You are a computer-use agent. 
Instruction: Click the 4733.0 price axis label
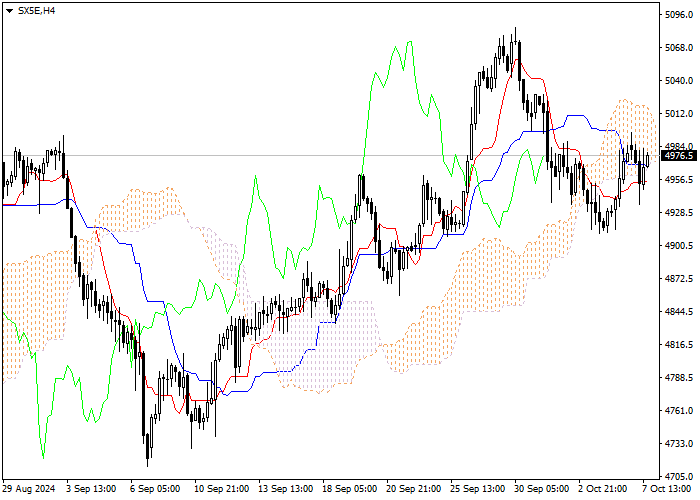coord(679,444)
